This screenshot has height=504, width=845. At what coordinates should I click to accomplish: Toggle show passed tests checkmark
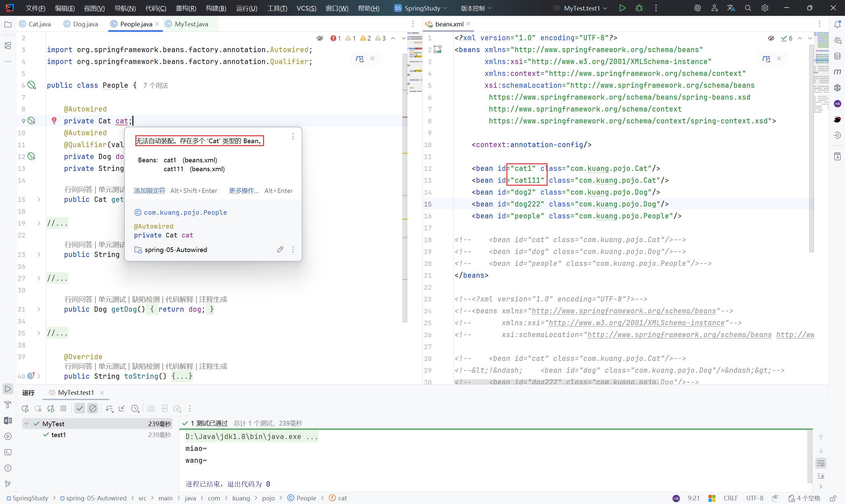coord(80,409)
